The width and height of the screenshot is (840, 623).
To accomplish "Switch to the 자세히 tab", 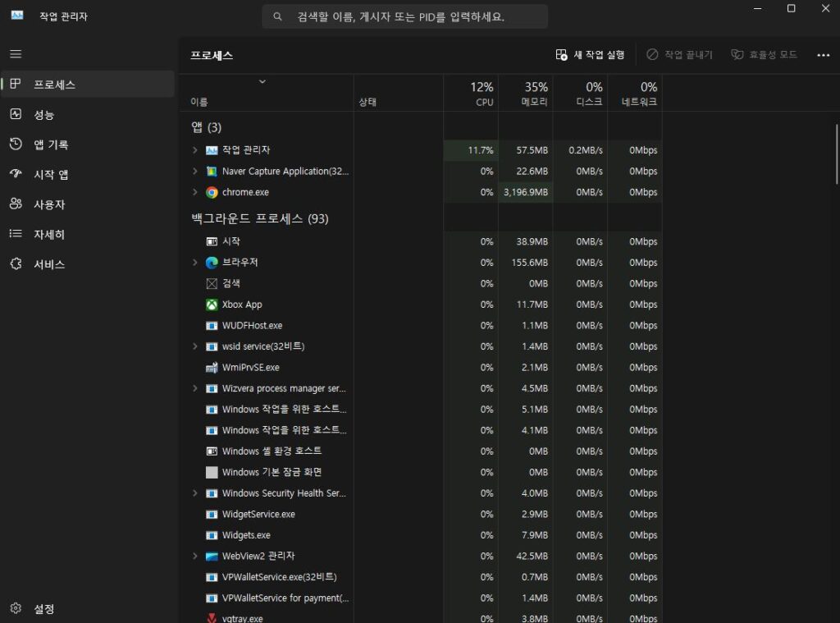I will [x=88, y=234].
